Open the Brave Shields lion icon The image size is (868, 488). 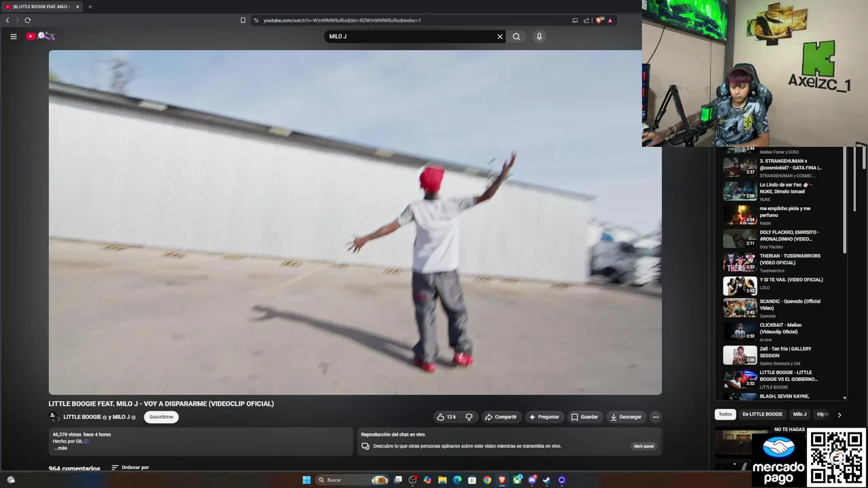tap(599, 20)
